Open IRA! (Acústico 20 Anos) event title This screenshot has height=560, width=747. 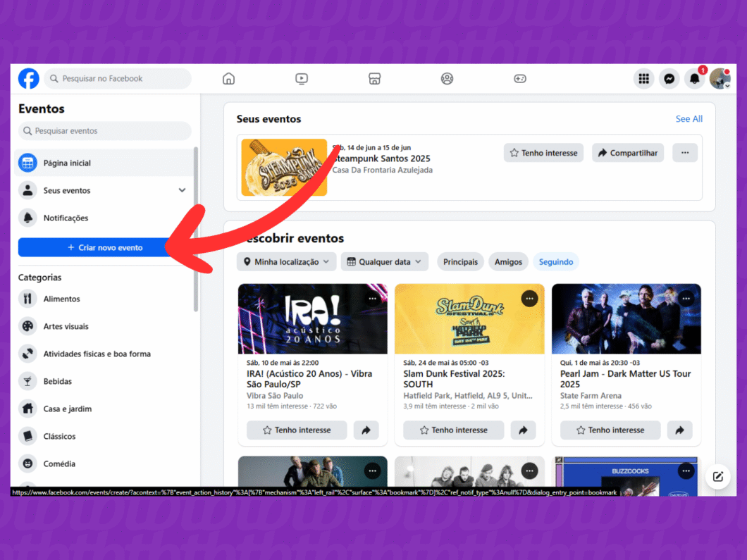(x=309, y=379)
